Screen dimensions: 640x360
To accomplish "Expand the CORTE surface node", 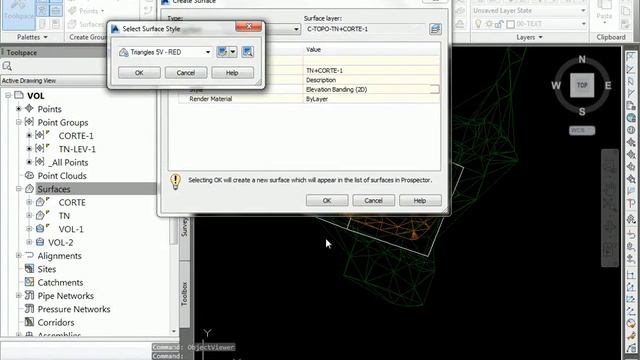I will pyautogui.click(x=29, y=202).
